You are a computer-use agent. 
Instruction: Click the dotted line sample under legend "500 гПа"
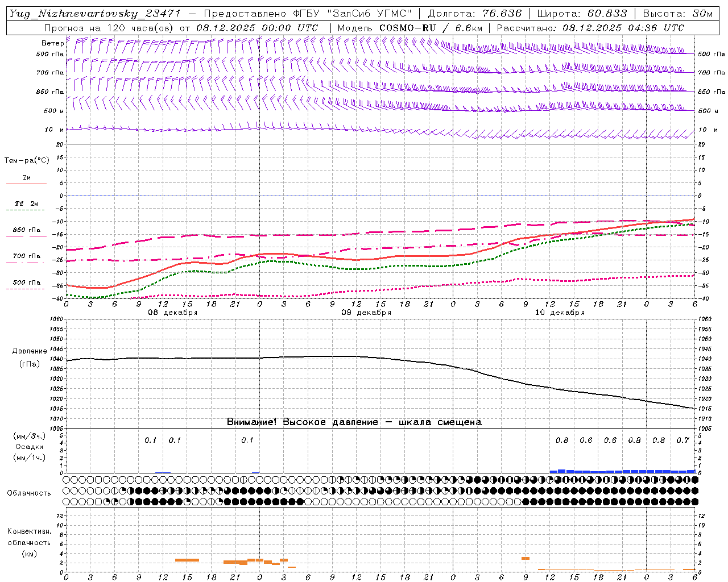(x=25, y=289)
